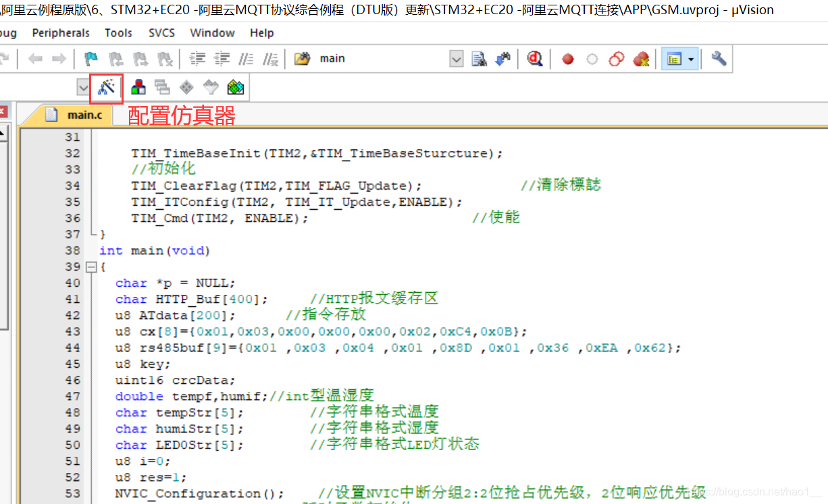Click the rs485buf[9] array line
The image size is (828, 504).
pyautogui.click(x=398, y=347)
